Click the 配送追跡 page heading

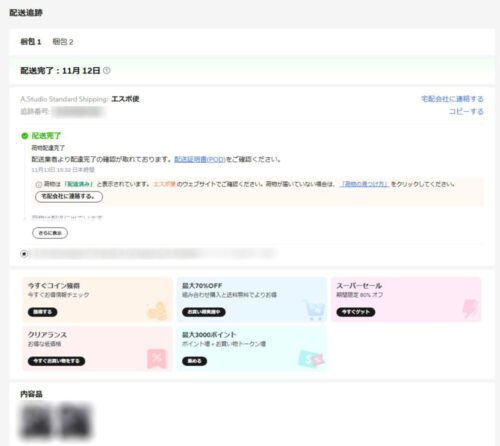point(26,13)
